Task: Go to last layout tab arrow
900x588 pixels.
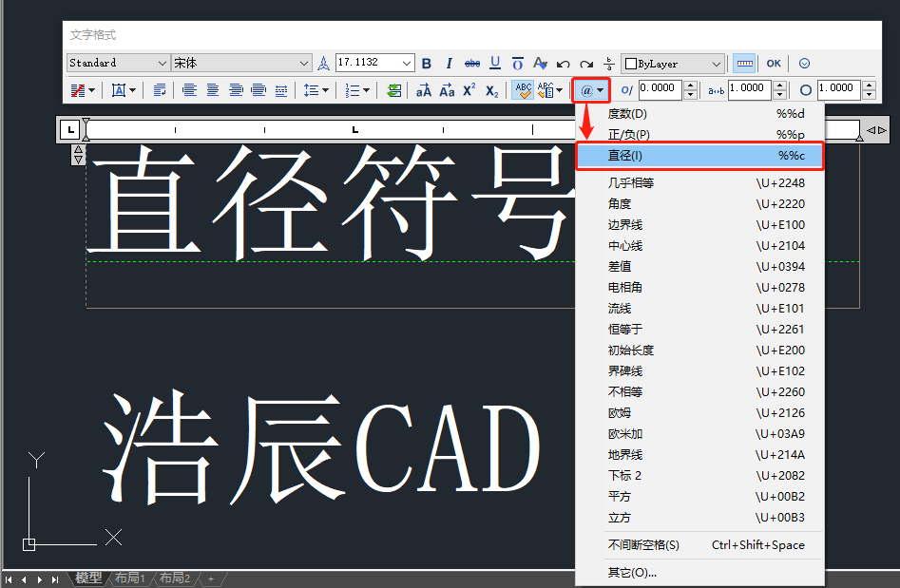Action: click(x=55, y=580)
